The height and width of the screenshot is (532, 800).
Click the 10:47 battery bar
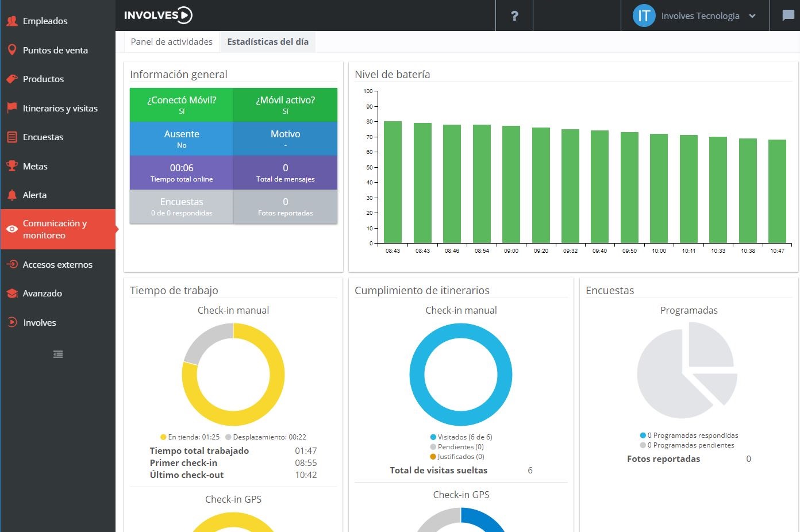(x=777, y=191)
